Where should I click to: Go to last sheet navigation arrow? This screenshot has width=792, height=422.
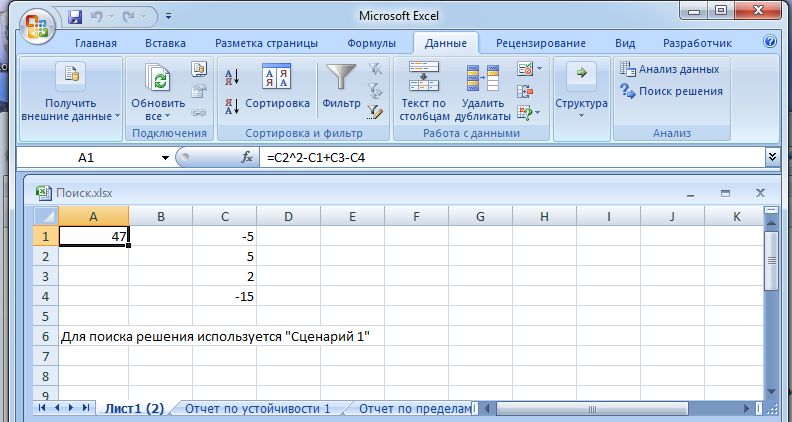coord(85,407)
